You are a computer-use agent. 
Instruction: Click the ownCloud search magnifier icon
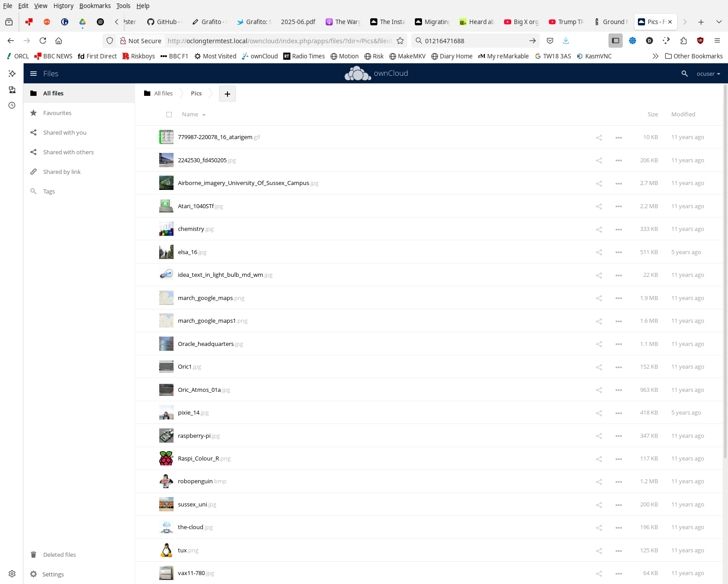684,74
